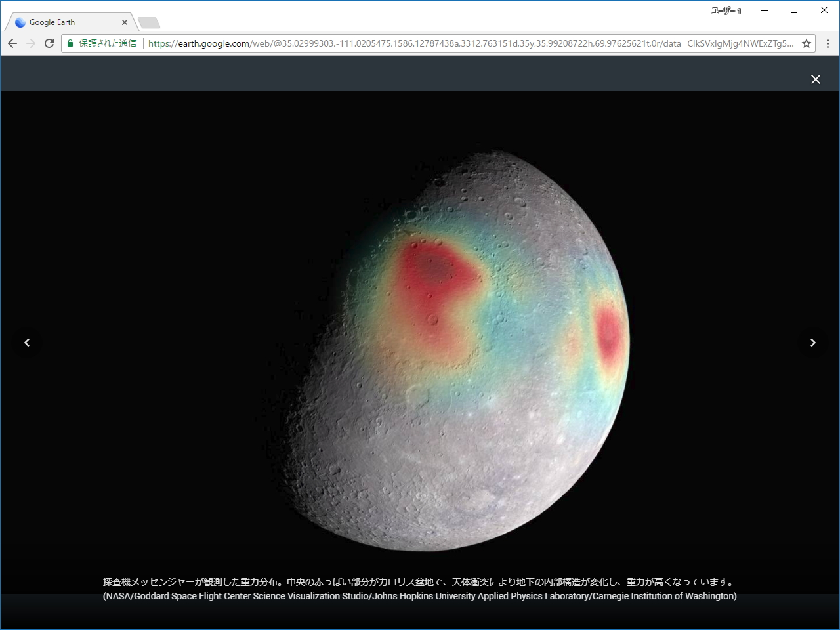Close the Google Earth browser tab
The image size is (840, 630).
125,22
